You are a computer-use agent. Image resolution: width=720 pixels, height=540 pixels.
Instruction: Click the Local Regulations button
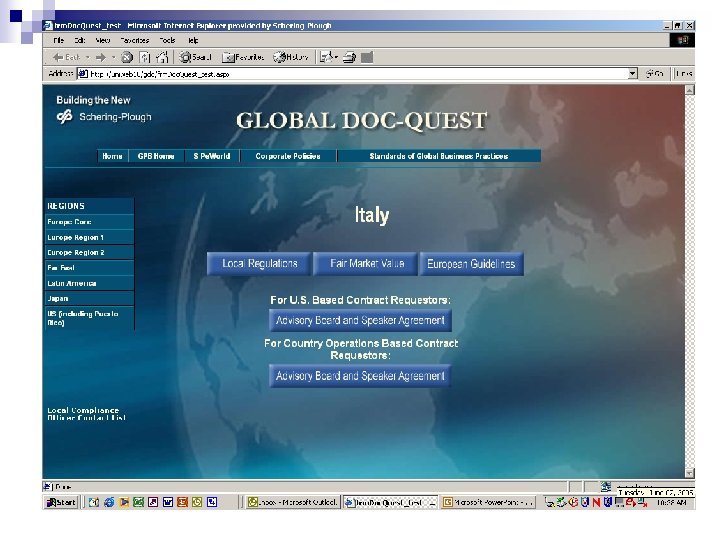pyautogui.click(x=259, y=264)
